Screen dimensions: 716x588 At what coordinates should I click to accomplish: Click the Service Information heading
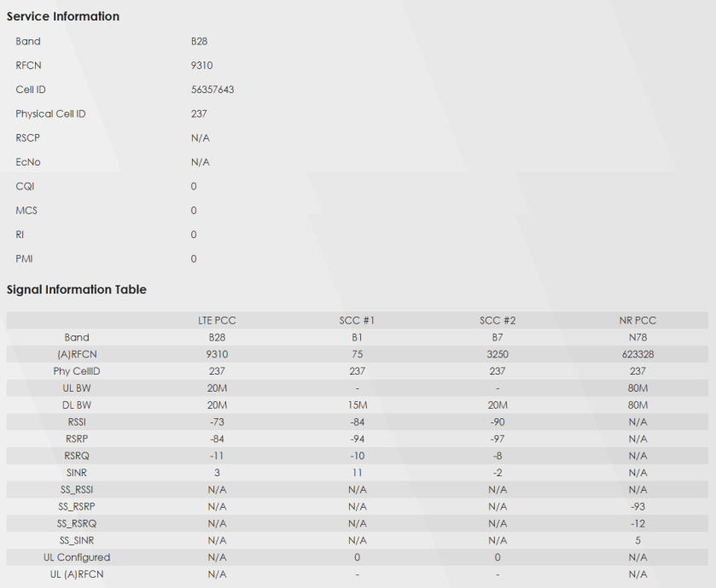(63, 16)
